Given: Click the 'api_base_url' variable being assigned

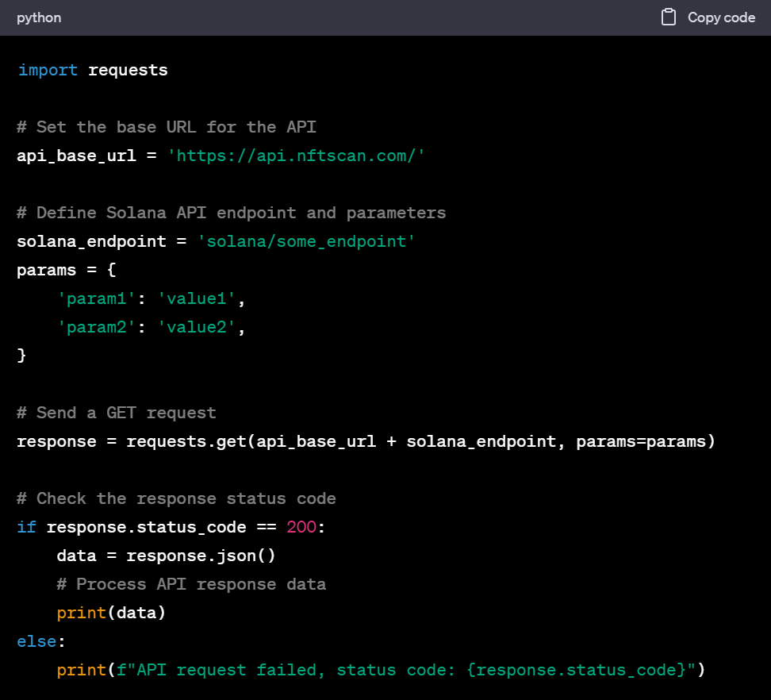Looking at the screenshot, I should tap(76, 156).
